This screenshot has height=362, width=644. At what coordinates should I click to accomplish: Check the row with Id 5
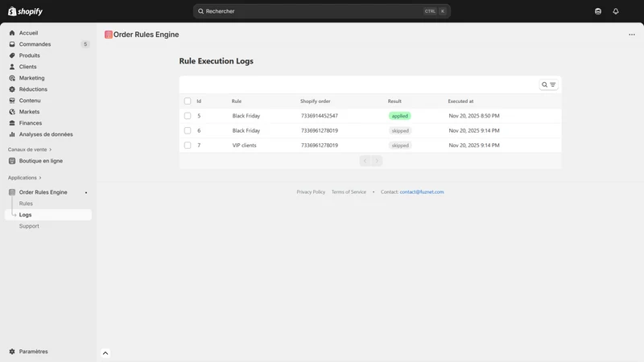[188, 116]
